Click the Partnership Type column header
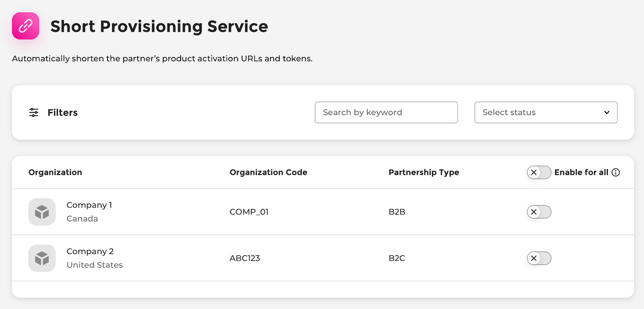Screen dimensions: 644x309 [424, 172]
